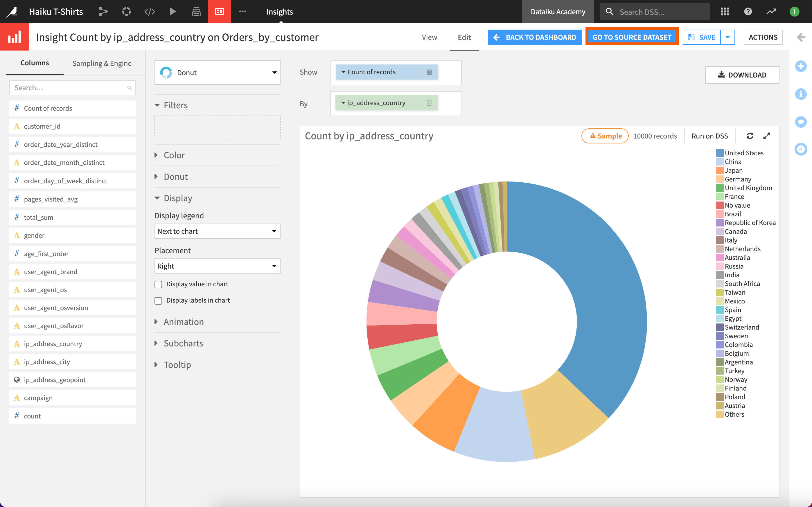Image resolution: width=812 pixels, height=507 pixels.
Task: Expand the chart to fullscreen with the arrows icon
Action: (x=767, y=136)
